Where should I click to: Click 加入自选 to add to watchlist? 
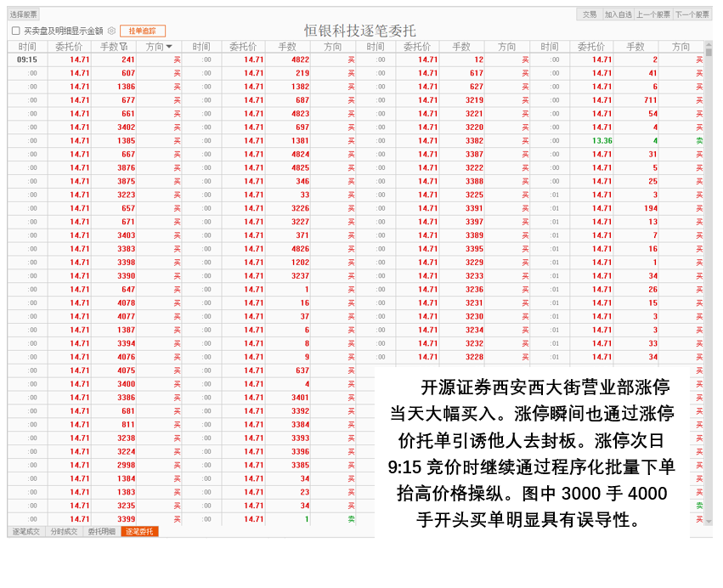[x=618, y=14]
